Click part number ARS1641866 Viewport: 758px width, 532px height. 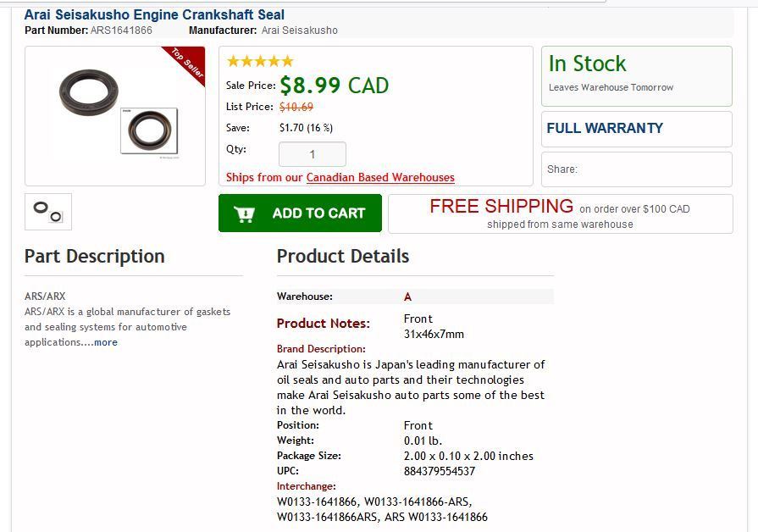(x=121, y=30)
